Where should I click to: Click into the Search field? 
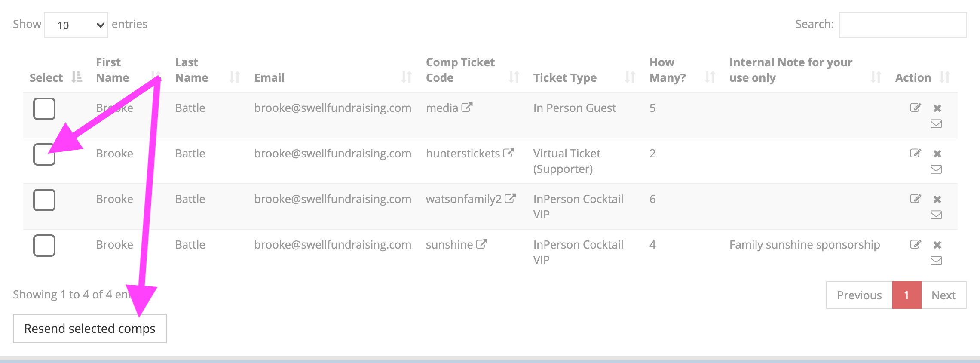click(903, 25)
